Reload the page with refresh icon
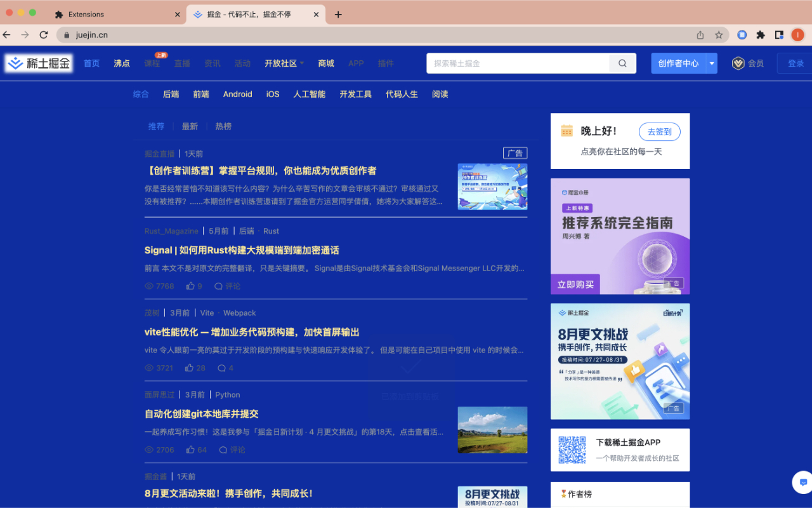812x508 pixels. (44, 35)
